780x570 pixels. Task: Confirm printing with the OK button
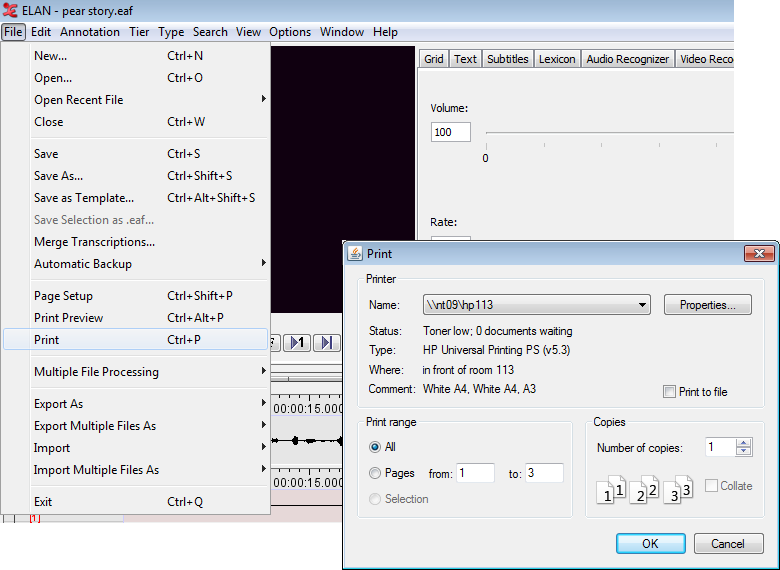click(x=650, y=543)
